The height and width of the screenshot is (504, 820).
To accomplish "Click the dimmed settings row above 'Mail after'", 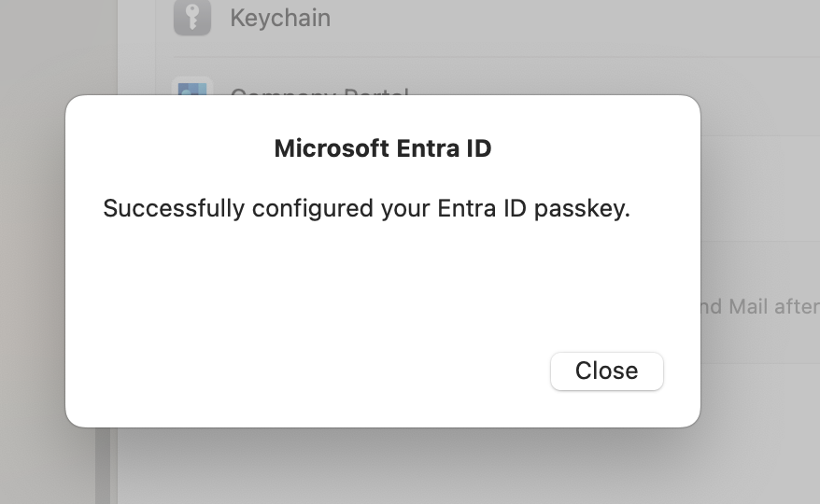I will [x=760, y=189].
